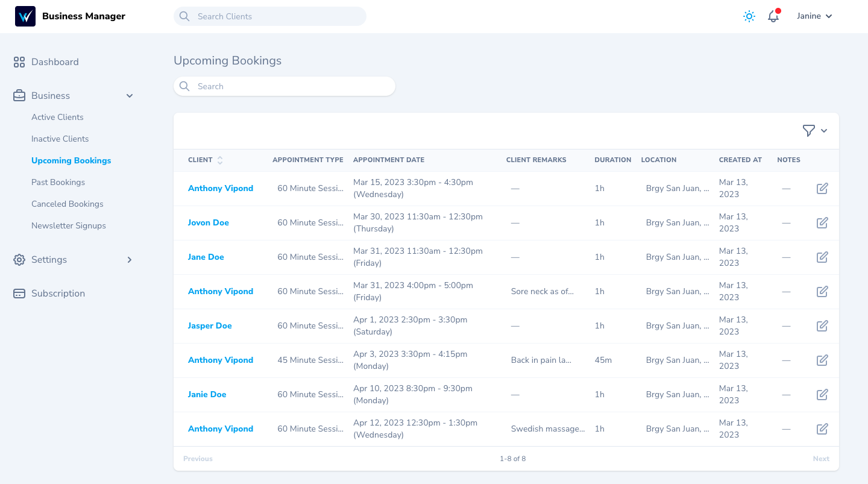The width and height of the screenshot is (868, 484).
Task: Open Active Clients list
Action: [57, 118]
